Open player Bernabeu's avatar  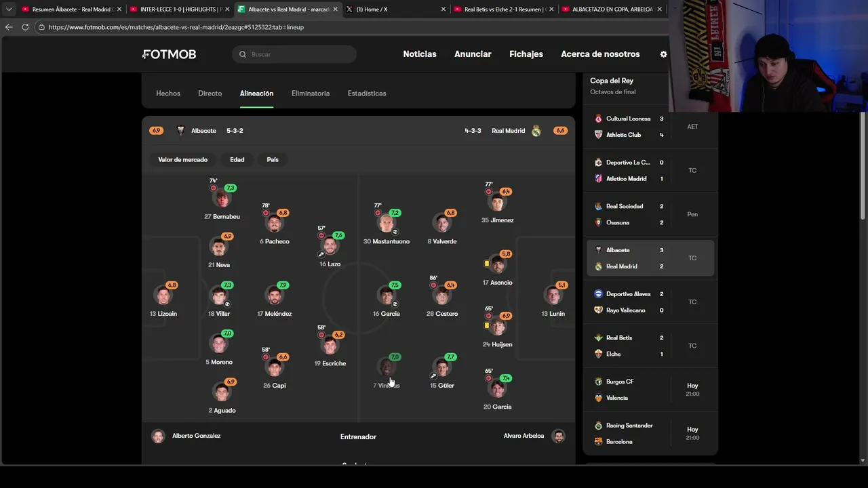pos(222,199)
